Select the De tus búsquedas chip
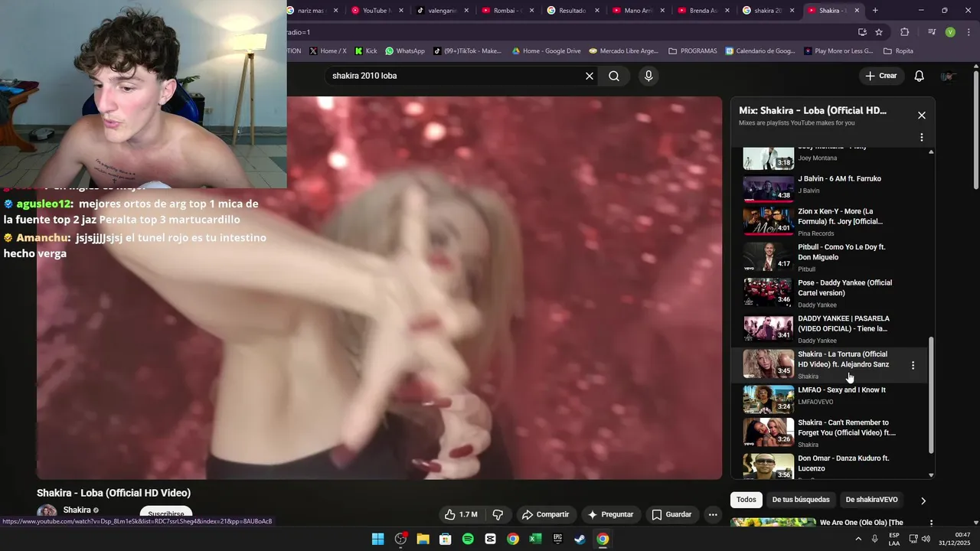 click(801, 500)
